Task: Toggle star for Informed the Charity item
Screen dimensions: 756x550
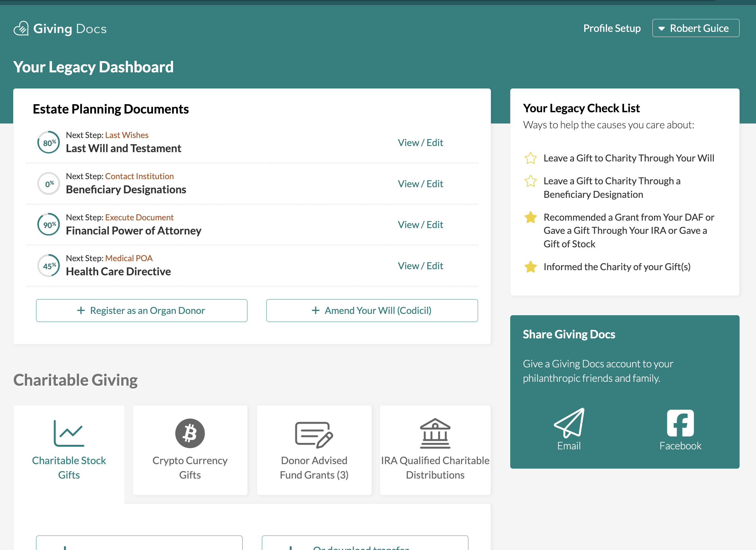Action: click(x=530, y=267)
